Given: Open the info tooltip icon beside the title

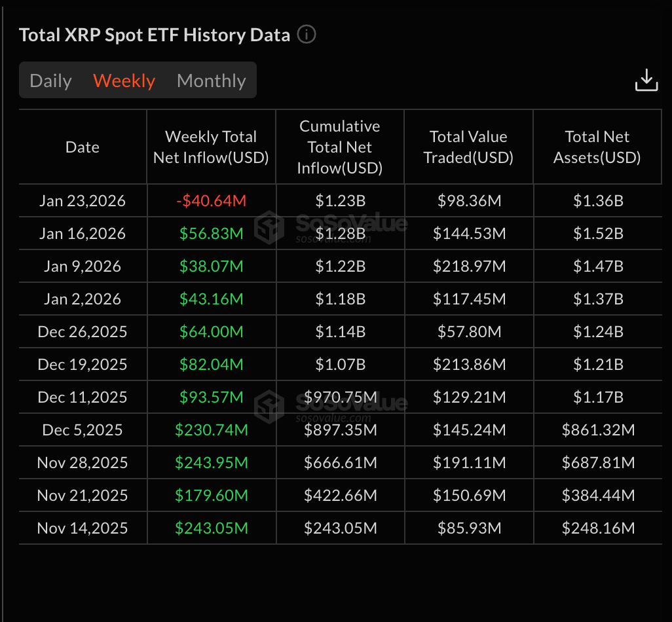Looking at the screenshot, I should (306, 35).
